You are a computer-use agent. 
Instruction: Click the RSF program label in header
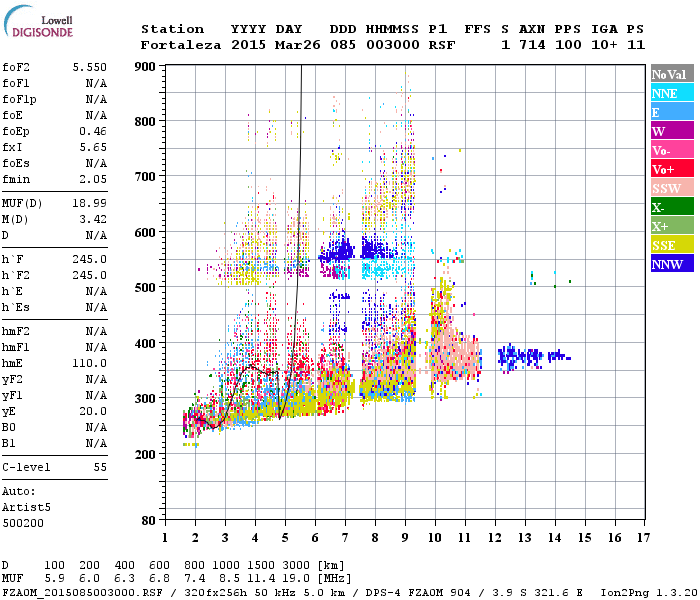(442, 45)
